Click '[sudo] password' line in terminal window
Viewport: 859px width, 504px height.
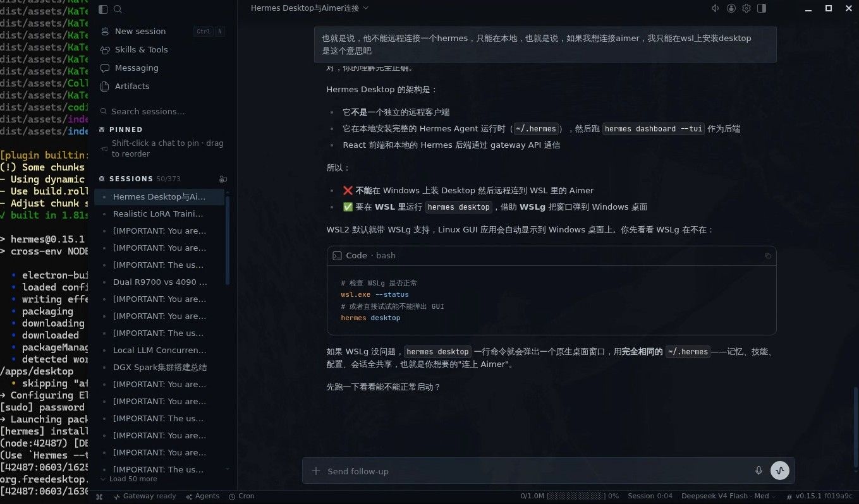(x=44, y=407)
